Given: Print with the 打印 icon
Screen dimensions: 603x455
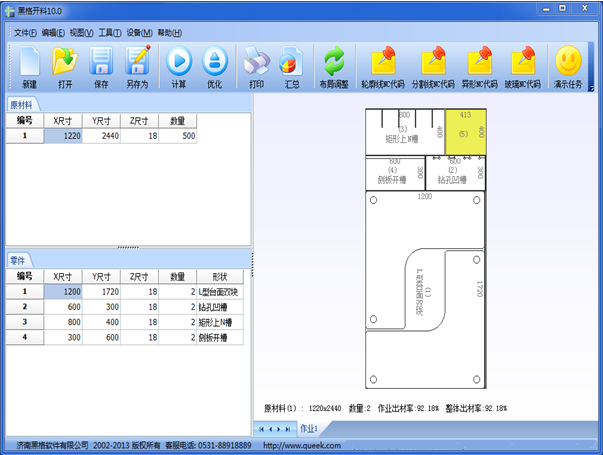Looking at the screenshot, I should click(x=255, y=64).
